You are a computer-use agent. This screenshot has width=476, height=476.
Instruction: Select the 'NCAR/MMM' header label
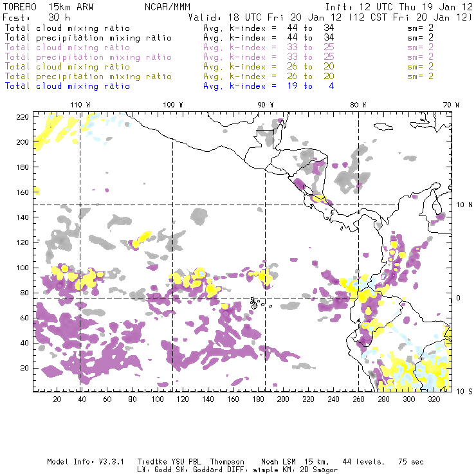pos(167,7)
